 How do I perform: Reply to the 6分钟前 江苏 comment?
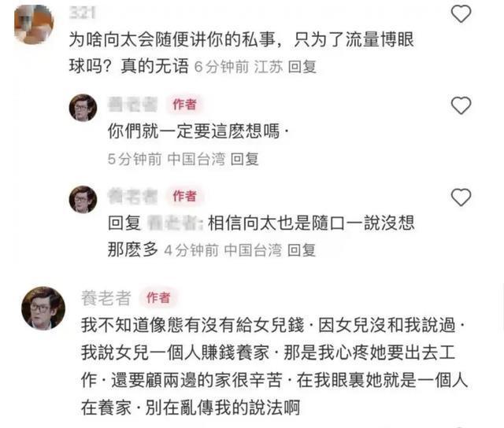tap(302, 67)
